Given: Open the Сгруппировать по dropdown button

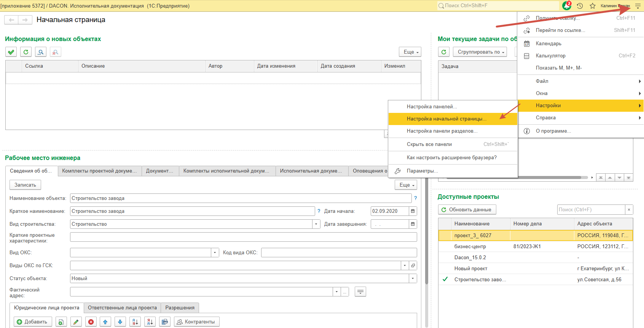Looking at the screenshot, I should (481, 52).
